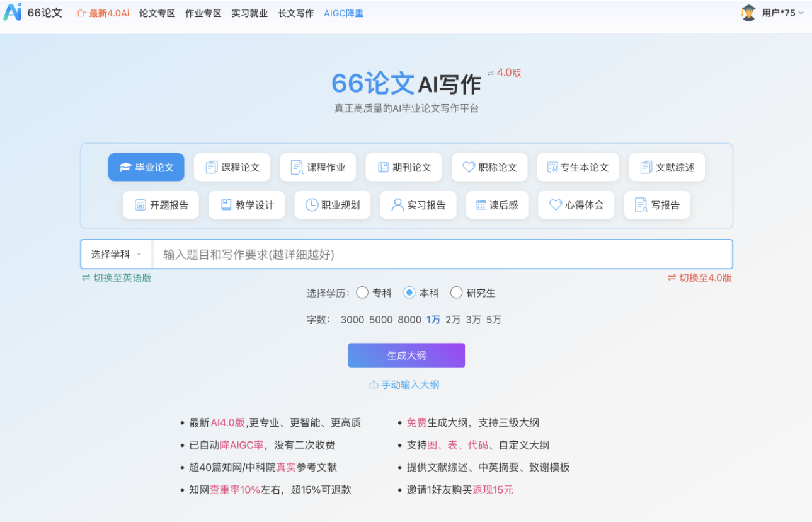Click the text 提供文献综述、中英摘要、致谢模板
Screen dimensions: 812x522
click(x=488, y=467)
